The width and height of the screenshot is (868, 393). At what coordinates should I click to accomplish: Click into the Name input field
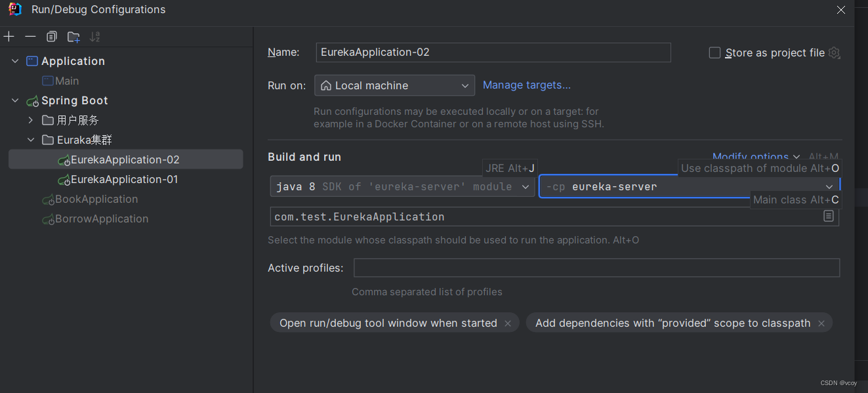click(493, 52)
